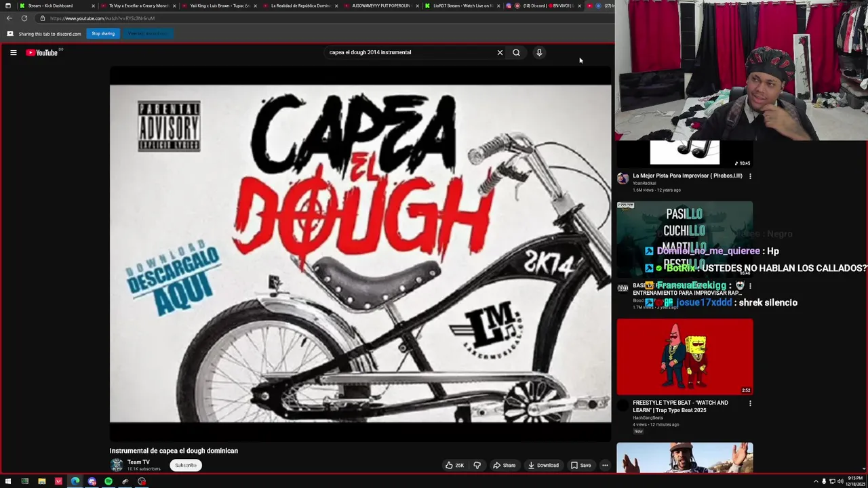
Task: Open 'La Mejor Pista Para Improvisar' video title
Action: (688, 176)
